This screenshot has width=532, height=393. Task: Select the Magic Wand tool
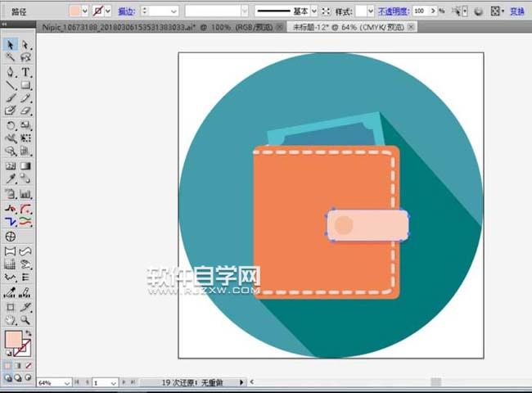point(11,57)
